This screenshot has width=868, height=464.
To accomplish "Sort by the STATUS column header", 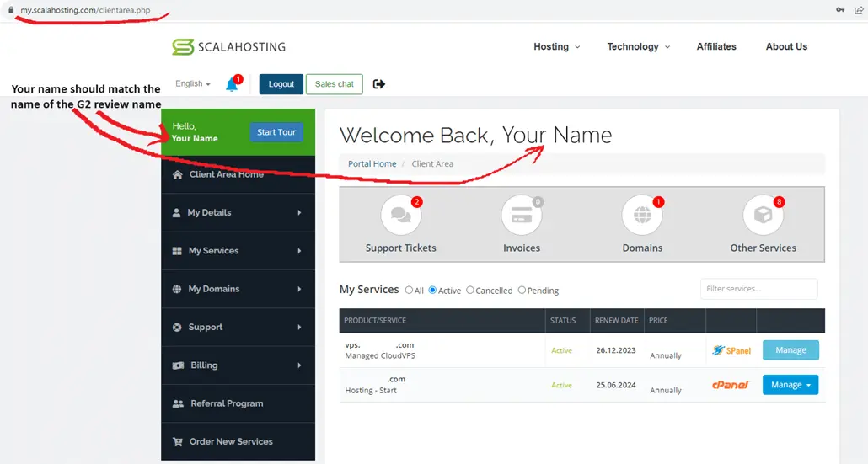I will coord(563,321).
